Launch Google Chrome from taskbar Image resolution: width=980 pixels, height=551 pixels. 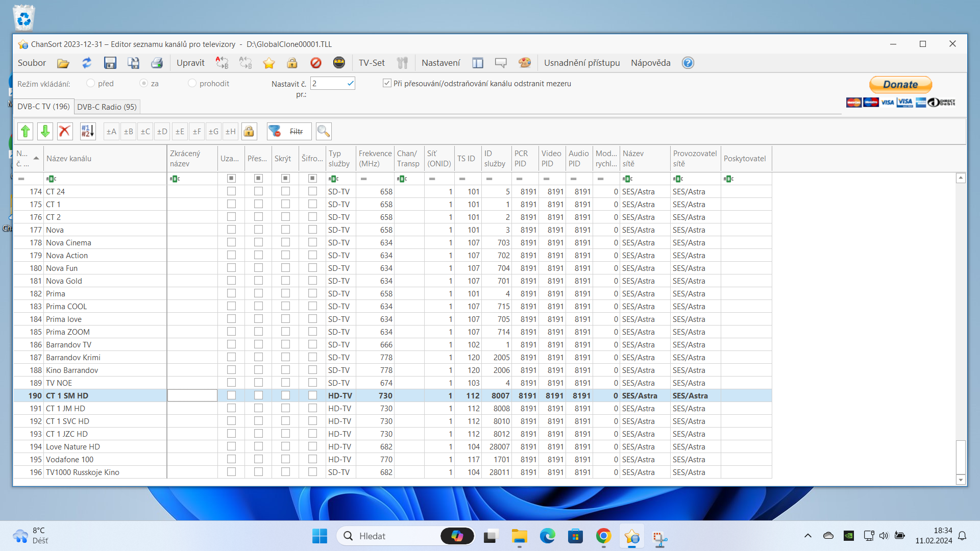[604, 536]
